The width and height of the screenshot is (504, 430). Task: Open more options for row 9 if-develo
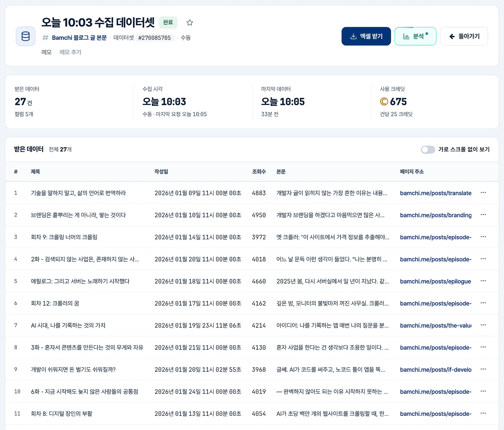pyautogui.click(x=483, y=369)
